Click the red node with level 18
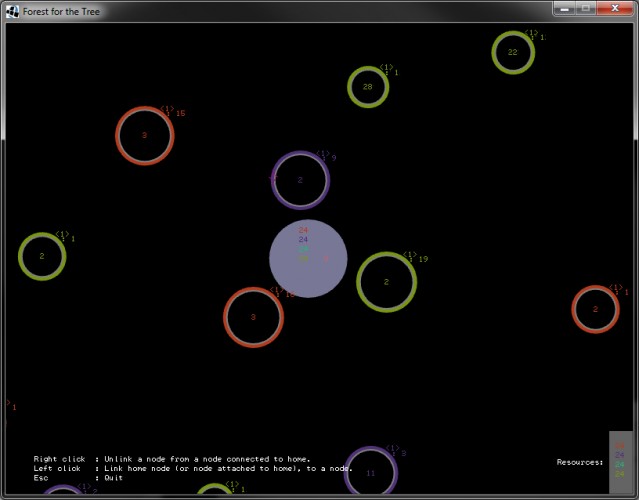 click(253, 317)
